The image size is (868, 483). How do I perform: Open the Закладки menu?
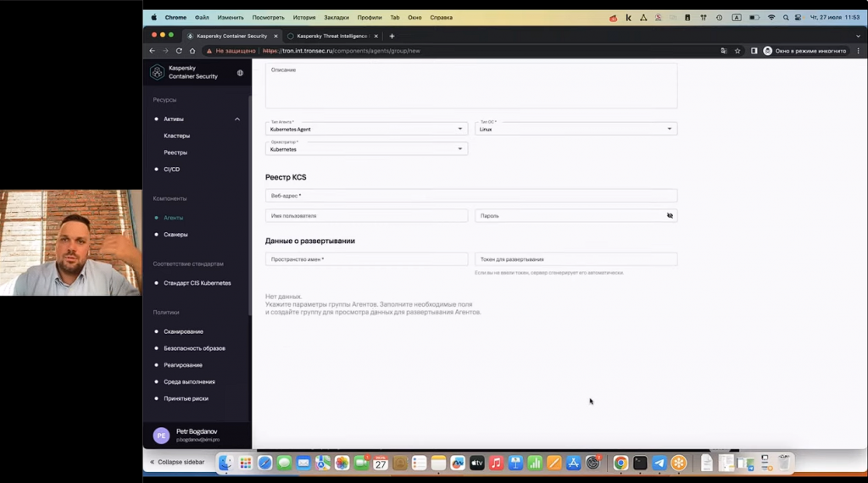[336, 18]
